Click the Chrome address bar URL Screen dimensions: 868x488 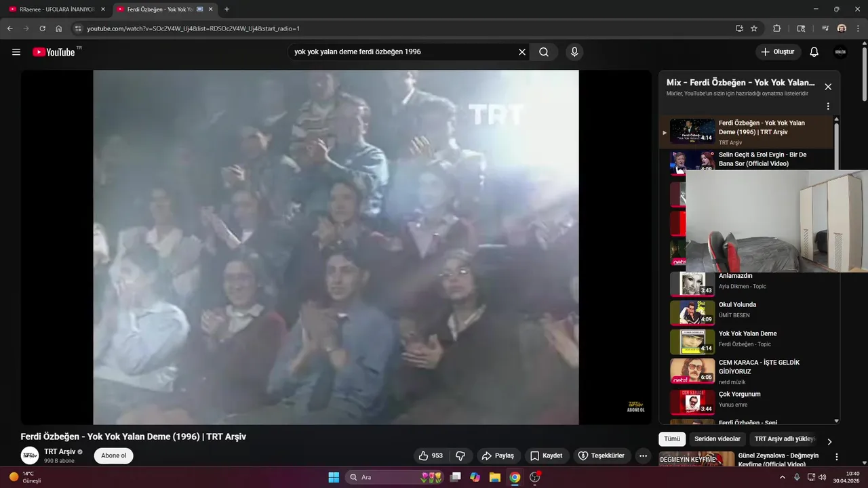[193, 28]
